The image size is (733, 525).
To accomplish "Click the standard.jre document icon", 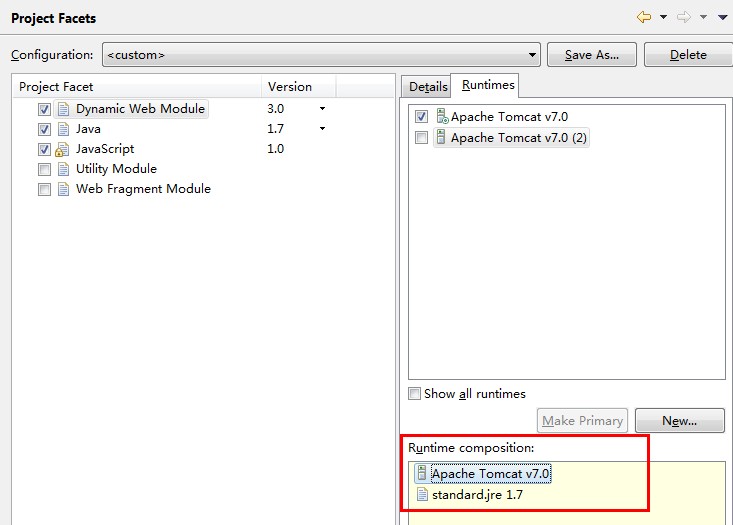I will pyautogui.click(x=422, y=494).
